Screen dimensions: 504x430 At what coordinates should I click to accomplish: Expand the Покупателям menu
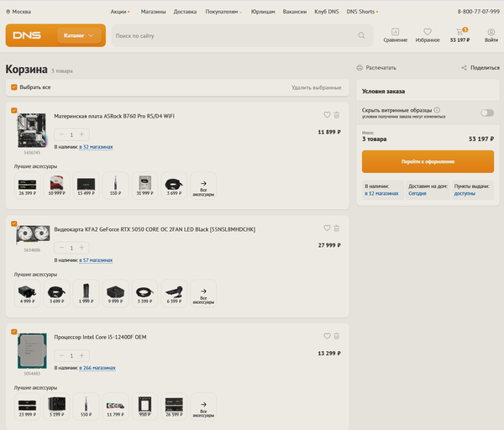223,12
